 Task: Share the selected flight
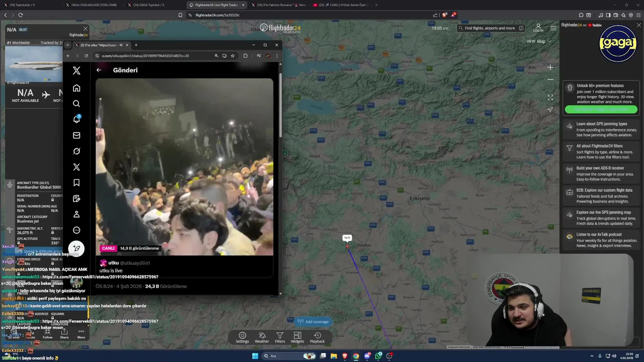point(64,334)
